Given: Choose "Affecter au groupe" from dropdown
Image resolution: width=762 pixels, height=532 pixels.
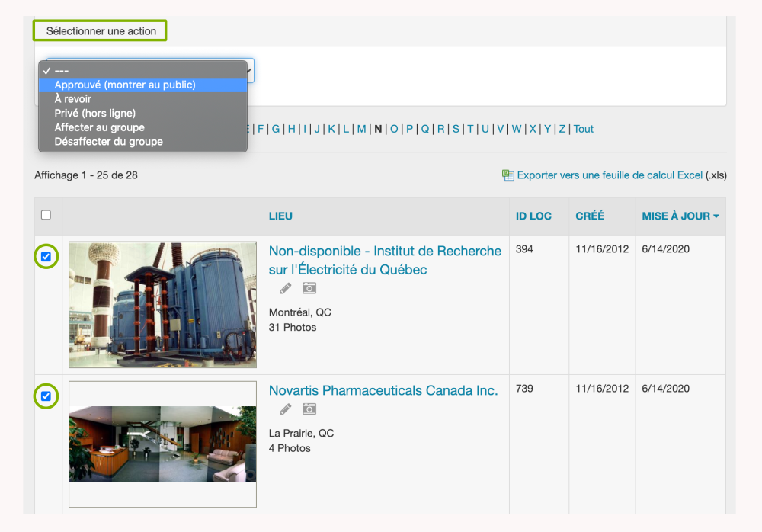Looking at the screenshot, I should [x=99, y=127].
